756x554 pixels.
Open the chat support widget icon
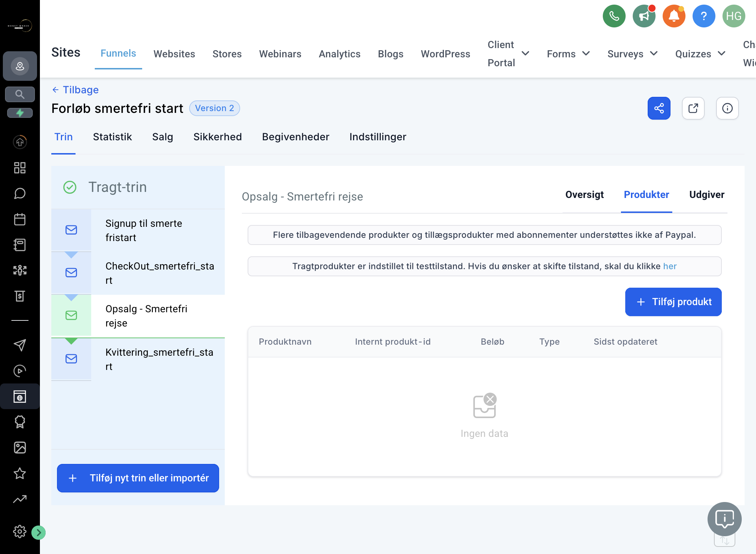724,519
